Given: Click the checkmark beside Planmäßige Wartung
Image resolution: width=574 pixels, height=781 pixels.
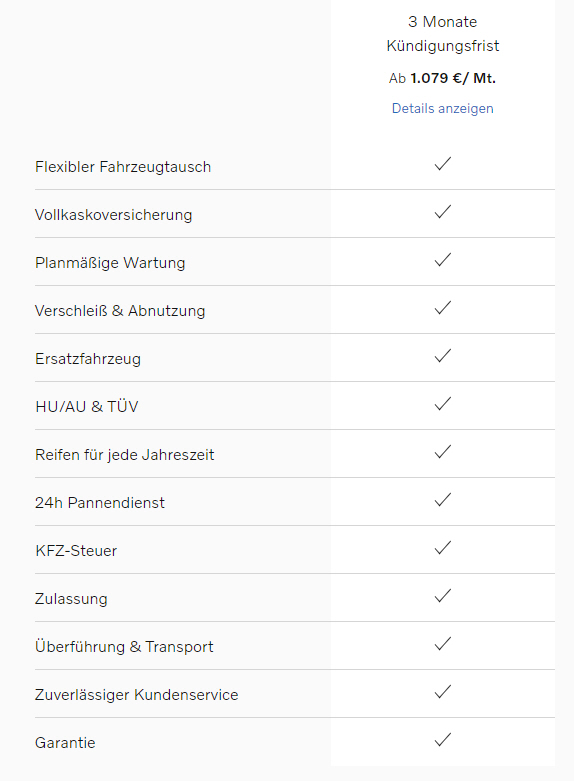Looking at the screenshot, I should click(x=442, y=260).
